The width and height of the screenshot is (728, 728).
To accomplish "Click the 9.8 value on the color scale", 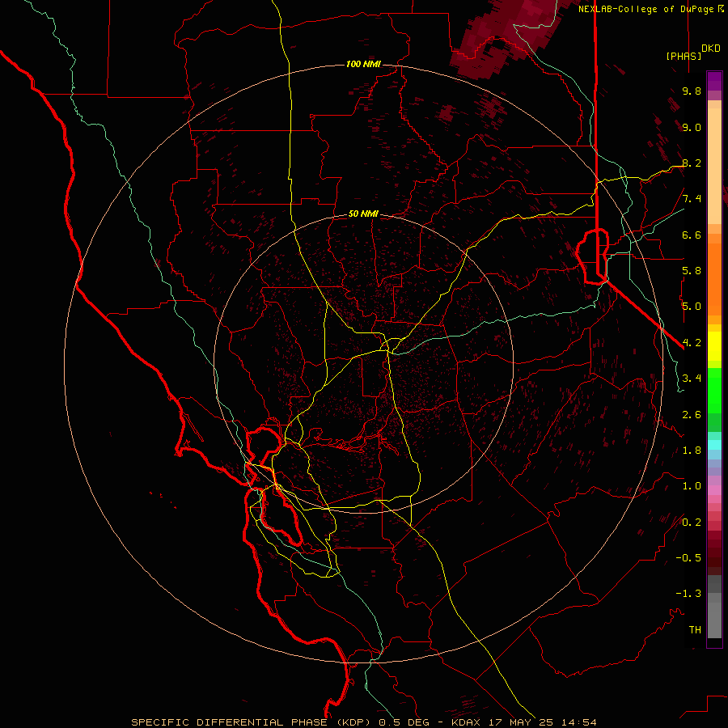I will [692, 91].
